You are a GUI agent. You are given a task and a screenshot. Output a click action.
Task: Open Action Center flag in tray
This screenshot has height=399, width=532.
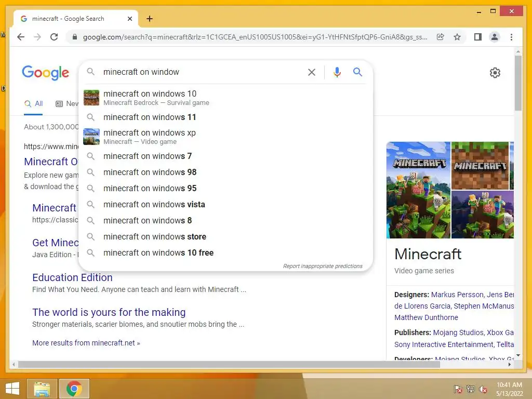pos(458,389)
